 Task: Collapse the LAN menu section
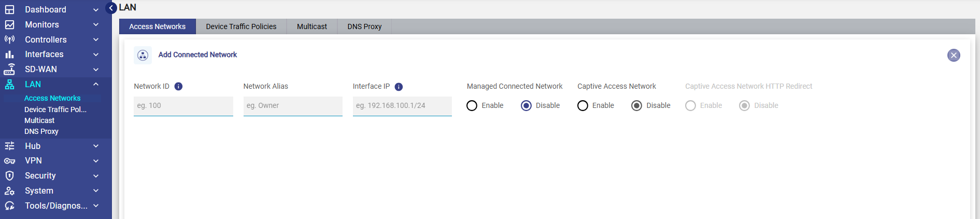[96, 84]
